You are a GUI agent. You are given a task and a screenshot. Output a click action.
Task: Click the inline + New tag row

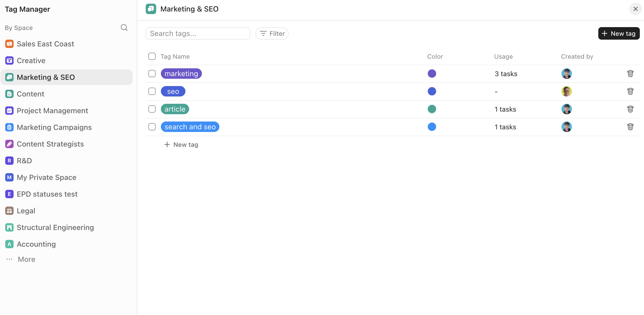click(x=181, y=144)
